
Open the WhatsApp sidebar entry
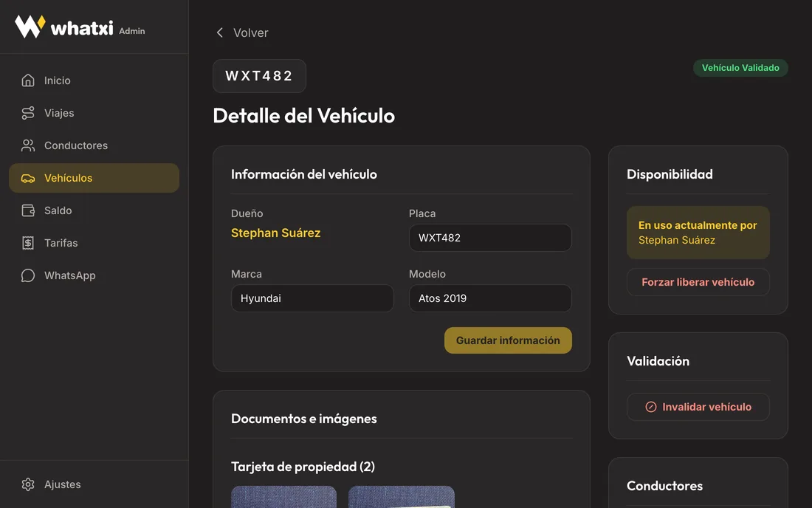pyautogui.click(x=94, y=275)
